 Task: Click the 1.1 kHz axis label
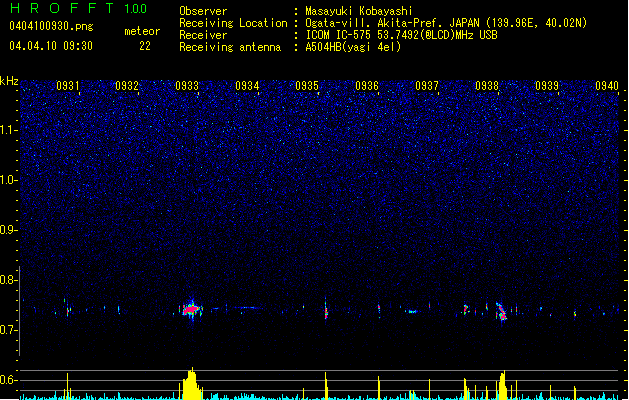pos(8,130)
